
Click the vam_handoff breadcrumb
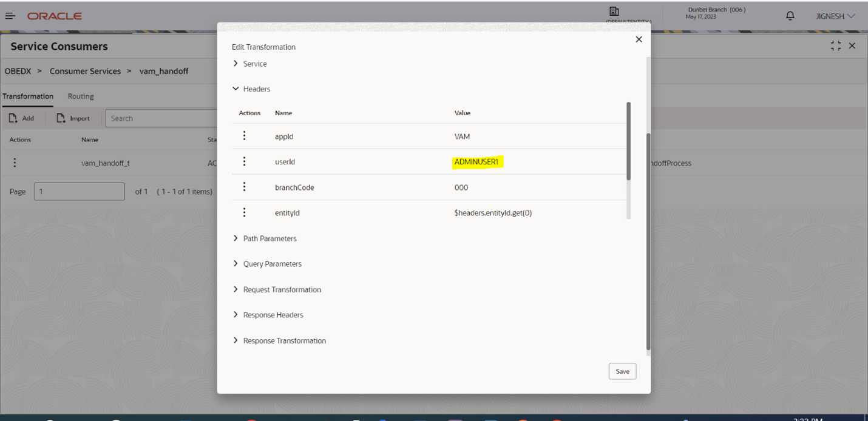click(164, 71)
